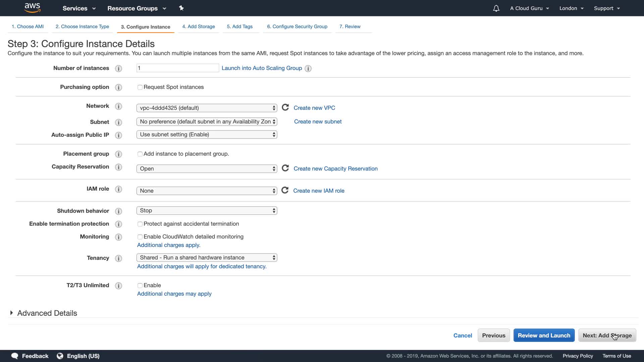Click the Number of instances field
Viewport: 644px width, 362px height.
[177, 68]
